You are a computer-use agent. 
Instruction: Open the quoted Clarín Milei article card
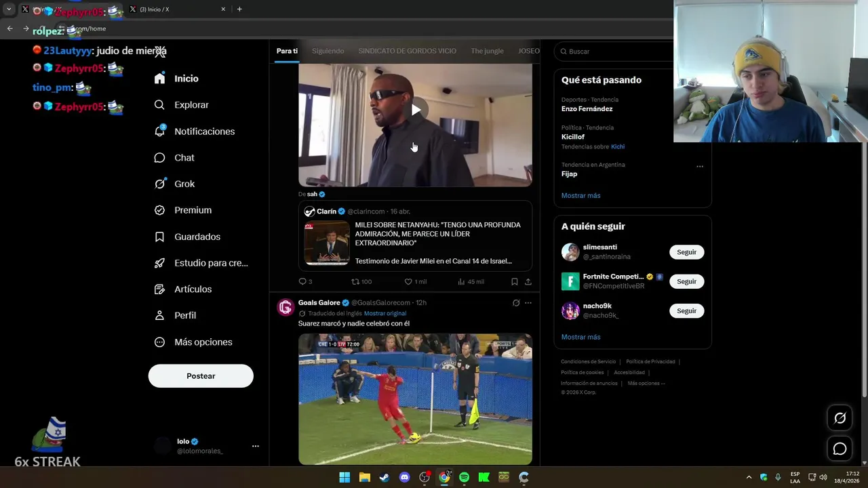point(415,237)
